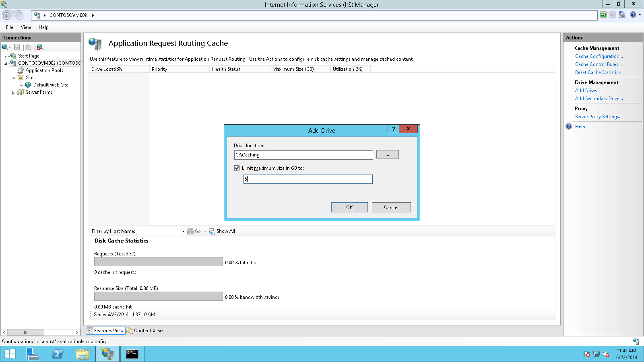Click the delete connection icon in Connections toolbar
Image resolution: width=644 pixels, height=362 pixels.
click(40, 47)
